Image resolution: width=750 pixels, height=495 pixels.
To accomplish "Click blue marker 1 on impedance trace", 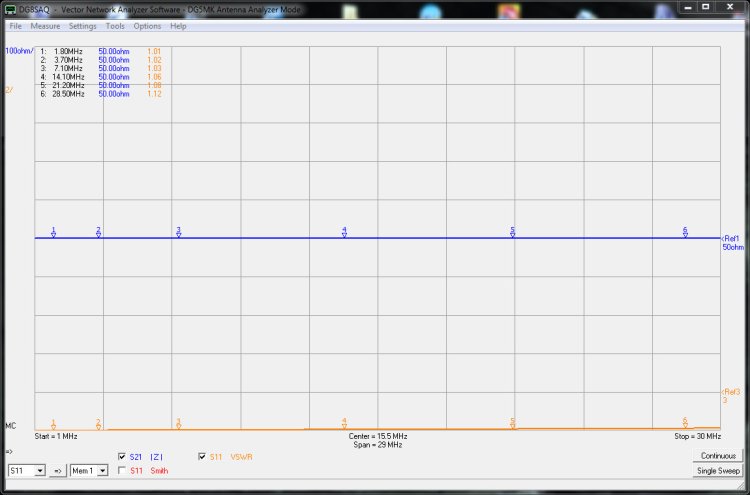I will [53, 232].
